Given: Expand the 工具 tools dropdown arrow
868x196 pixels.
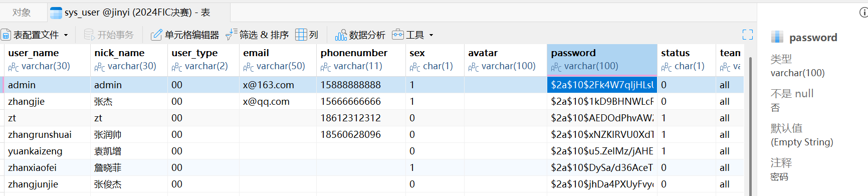Looking at the screenshot, I should click(431, 35).
